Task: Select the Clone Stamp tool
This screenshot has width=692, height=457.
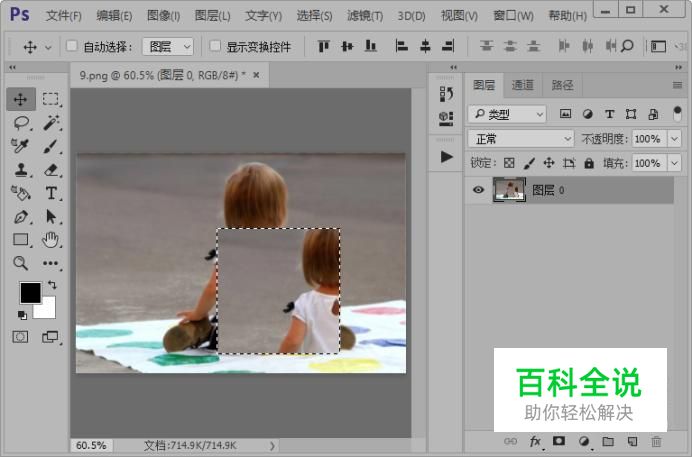Action: (x=21, y=169)
